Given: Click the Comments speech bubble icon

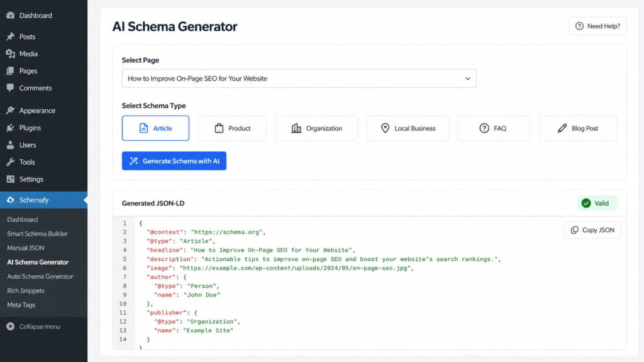Looking at the screenshot, I should click(10, 88).
